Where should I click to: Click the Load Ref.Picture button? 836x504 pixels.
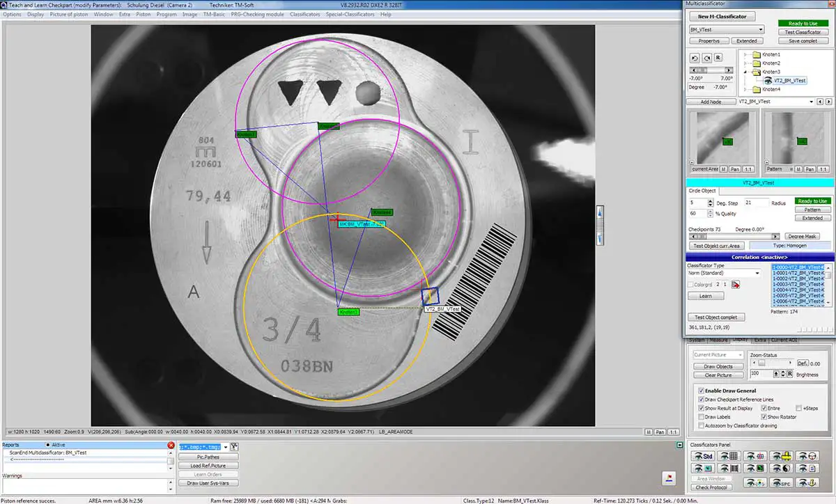coord(208,466)
